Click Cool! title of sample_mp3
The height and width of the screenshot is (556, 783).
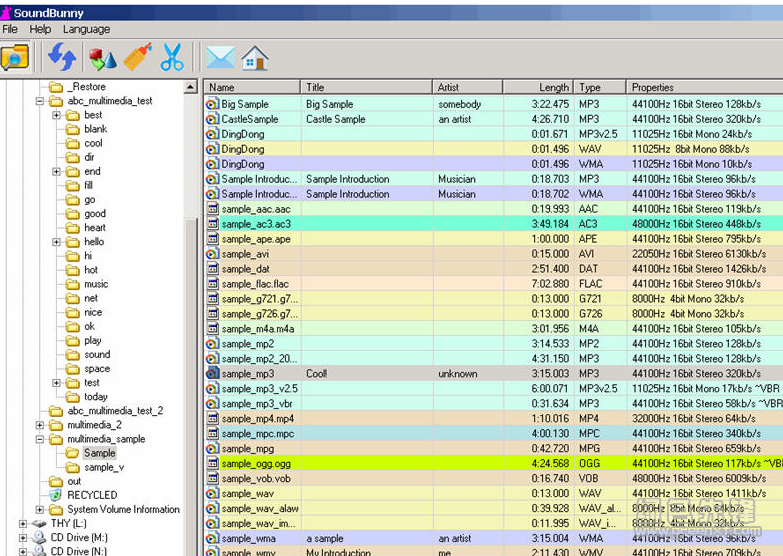tap(317, 374)
